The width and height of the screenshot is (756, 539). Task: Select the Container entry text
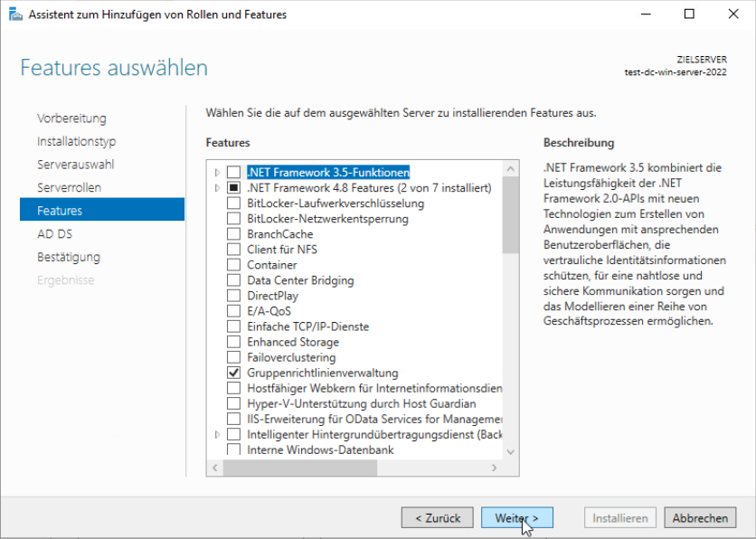tap(272, 265)
